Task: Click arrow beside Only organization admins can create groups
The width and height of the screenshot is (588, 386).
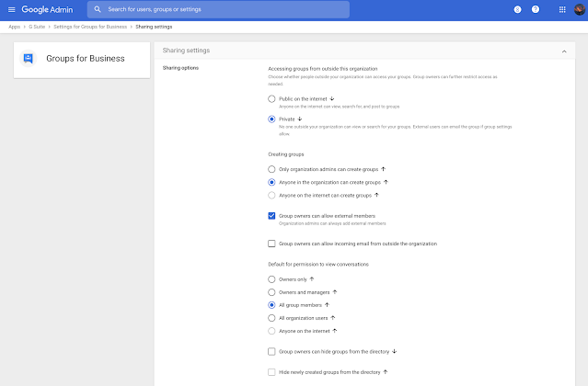Action: (383, 169)
